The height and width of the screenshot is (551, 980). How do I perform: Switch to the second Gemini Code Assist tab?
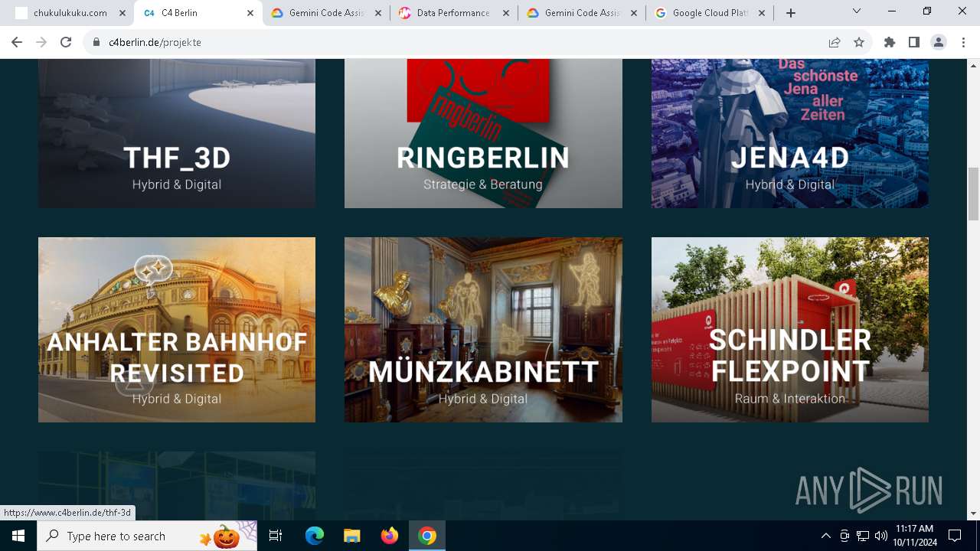pyautogui.click(x=581, y=13)
